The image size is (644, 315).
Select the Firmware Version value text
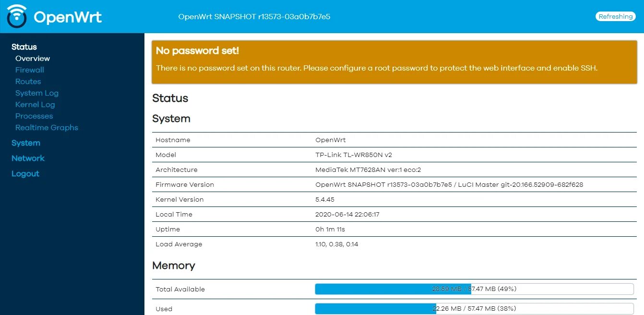[449, 184]
